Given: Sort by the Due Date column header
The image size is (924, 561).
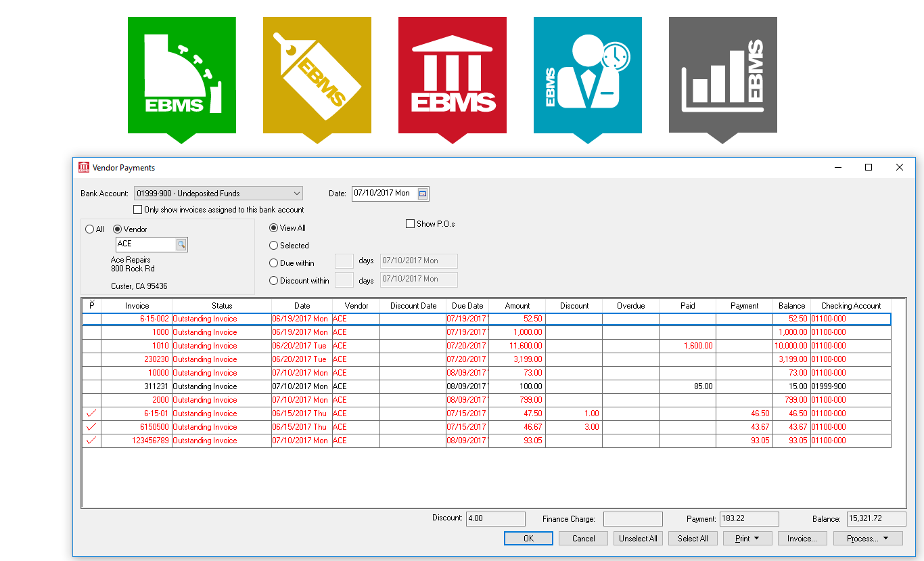Looking at the screenshot, I should pos(467,306).
